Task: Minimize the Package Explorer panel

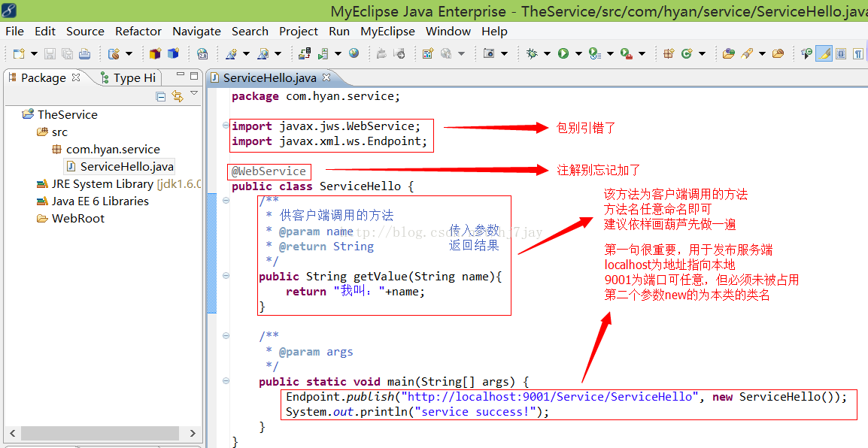Action: click(x=180, y=74)
